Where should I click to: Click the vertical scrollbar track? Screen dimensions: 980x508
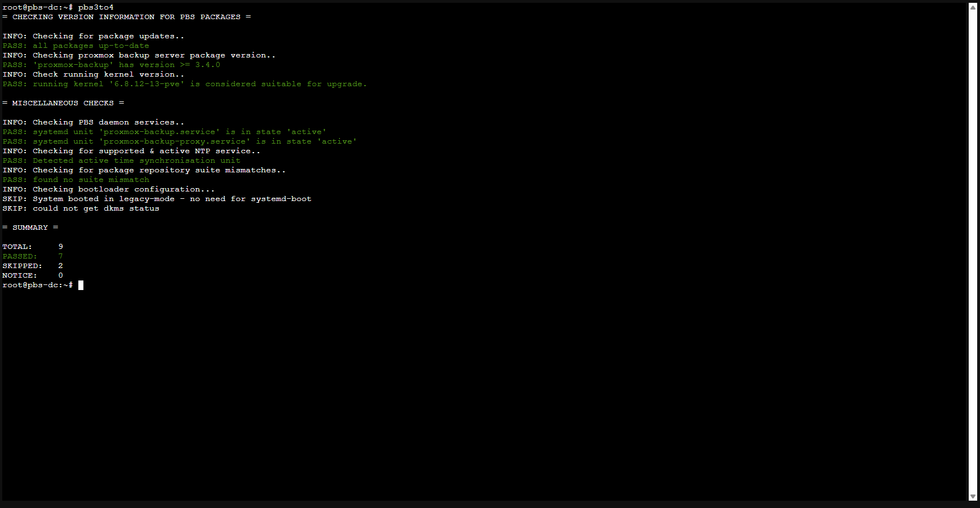pyautogui.click(x=973, y=253)
